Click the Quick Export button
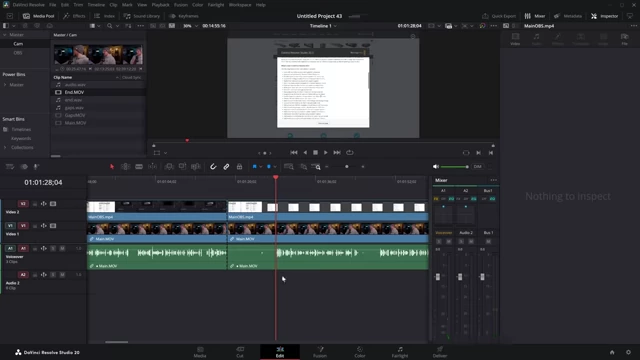The image size is (640, 360). (499, 16)
